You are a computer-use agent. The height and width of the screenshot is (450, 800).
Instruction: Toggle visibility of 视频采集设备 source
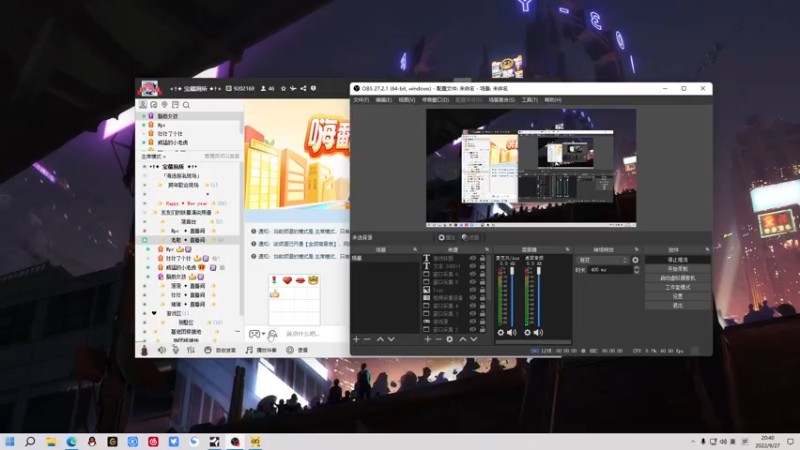pos(472,297)
